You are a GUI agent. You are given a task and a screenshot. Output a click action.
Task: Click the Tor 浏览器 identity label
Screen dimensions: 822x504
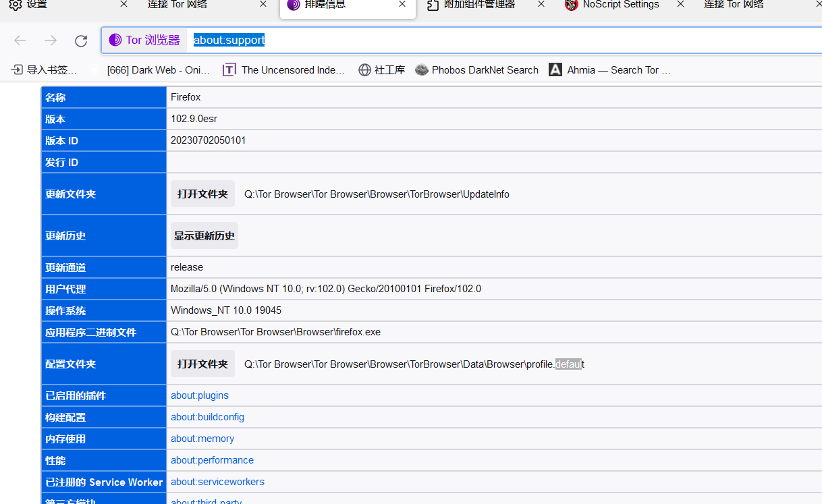point(145,40)
